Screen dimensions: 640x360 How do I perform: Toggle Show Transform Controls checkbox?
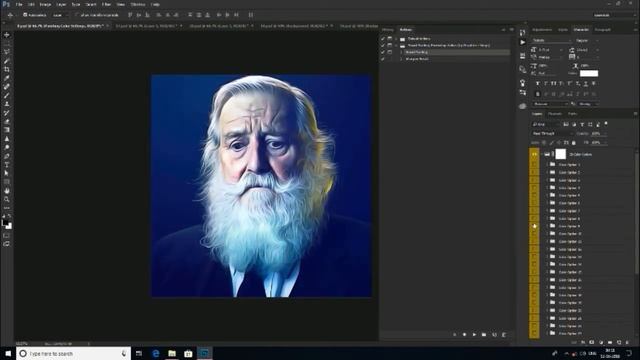tap(77, 15)
